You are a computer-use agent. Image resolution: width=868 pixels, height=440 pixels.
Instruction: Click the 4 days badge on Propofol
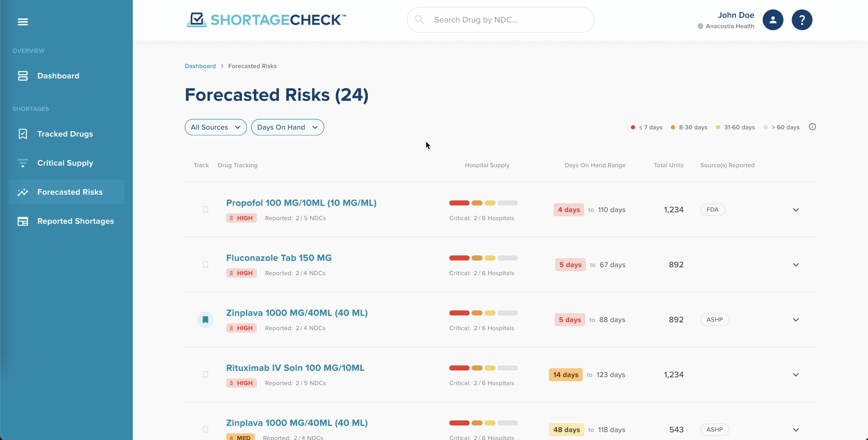(x=568, y=210)
